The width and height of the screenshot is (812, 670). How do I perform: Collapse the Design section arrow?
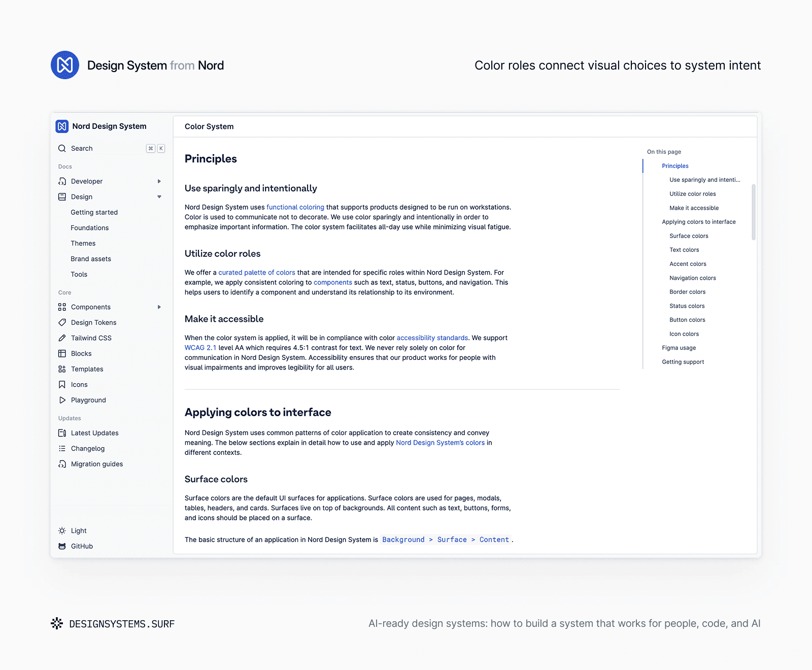(159, 197)
